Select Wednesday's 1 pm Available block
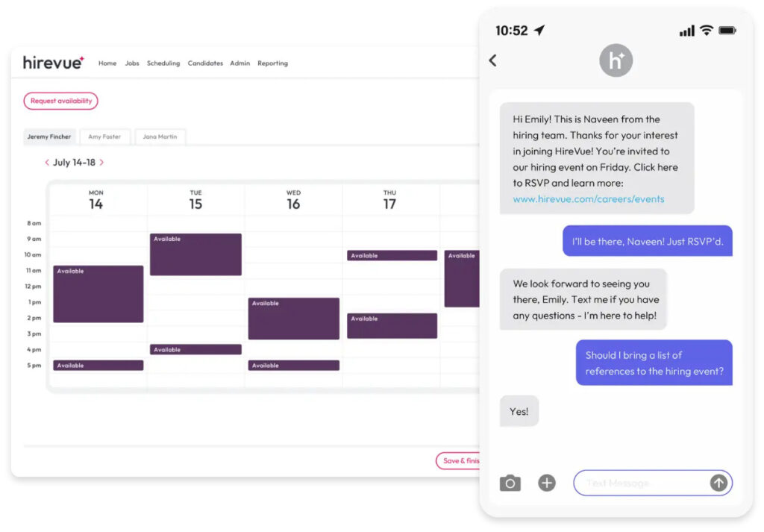Screen dimensions: 764x532 click(x=293, y=319)
